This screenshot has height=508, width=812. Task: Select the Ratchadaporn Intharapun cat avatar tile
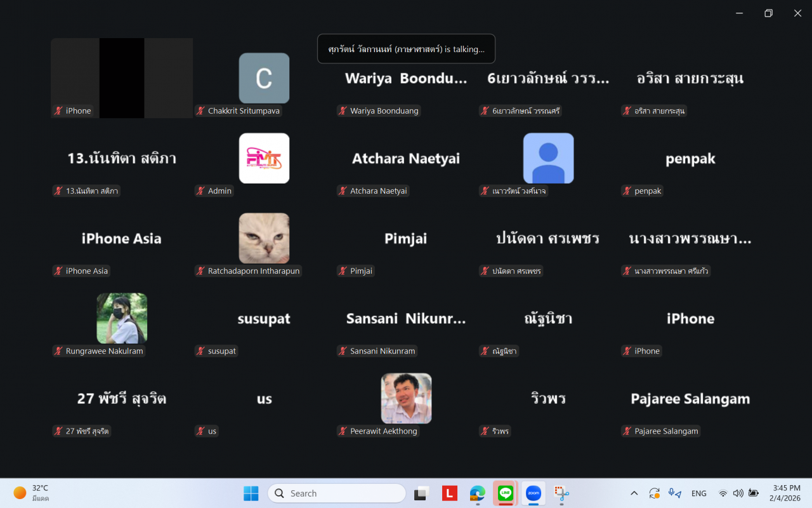click(x=264, y=238)
